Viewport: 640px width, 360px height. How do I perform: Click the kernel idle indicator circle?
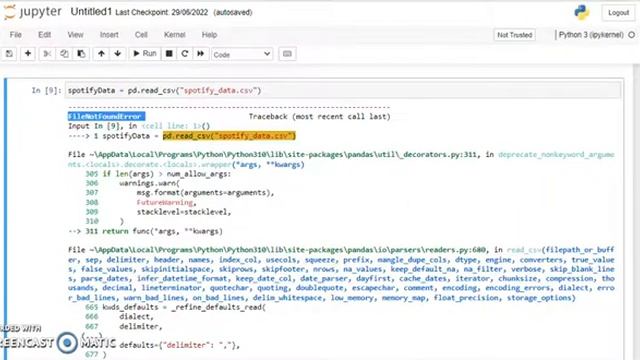click(x=631, y=35)
